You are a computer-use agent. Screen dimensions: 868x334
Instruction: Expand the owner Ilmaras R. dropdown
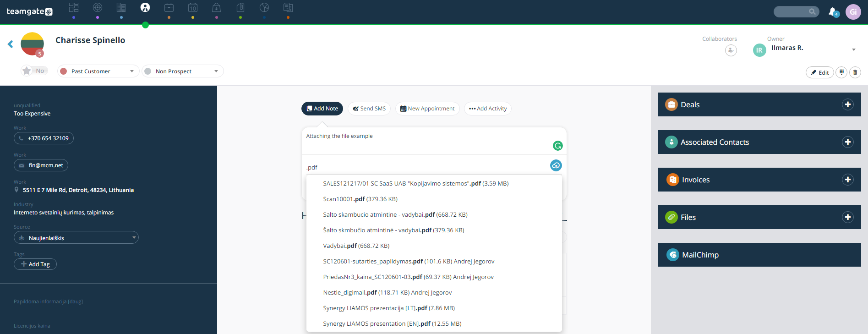point(854,49)
